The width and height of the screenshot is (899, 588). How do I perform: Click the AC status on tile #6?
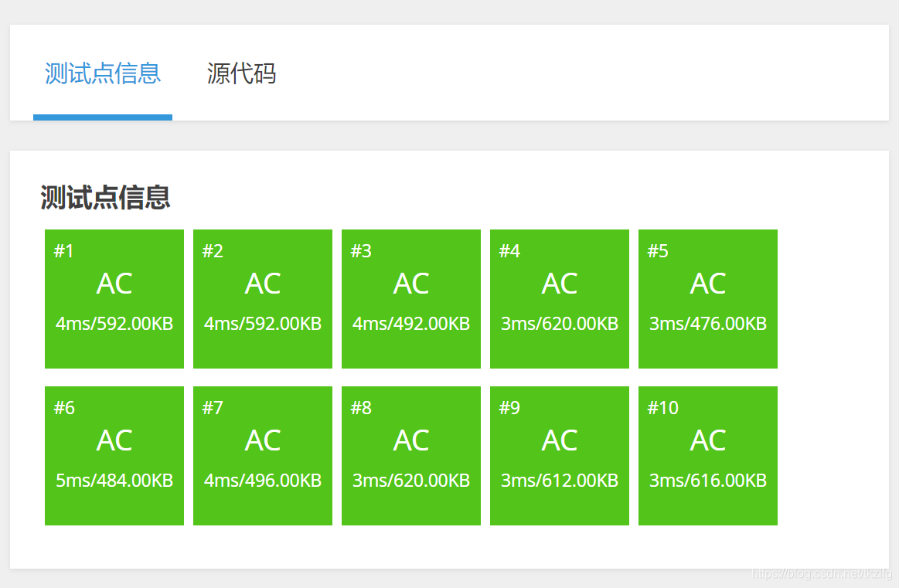pos(114,440)
